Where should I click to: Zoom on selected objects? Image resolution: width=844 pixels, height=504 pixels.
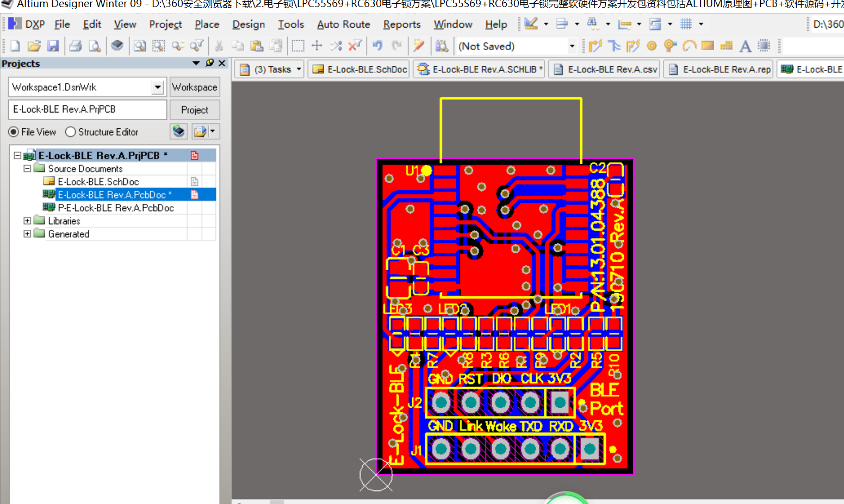pos(178,46)
